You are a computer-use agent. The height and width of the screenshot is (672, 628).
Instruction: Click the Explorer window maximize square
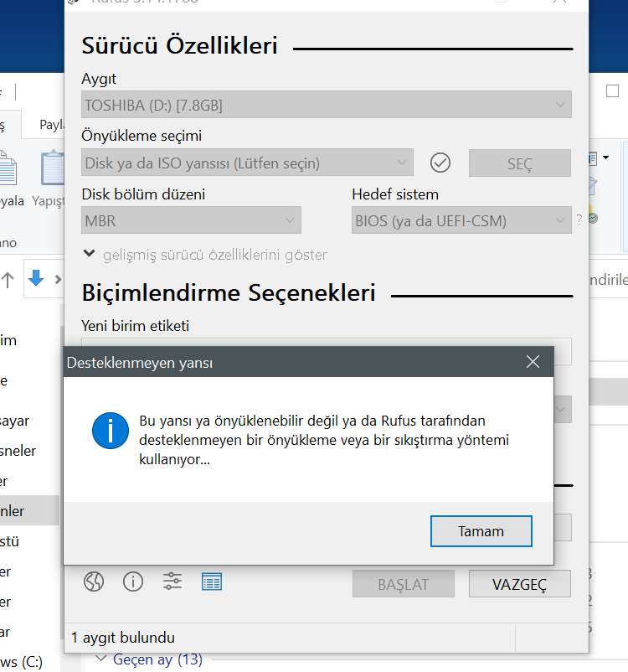612,90
